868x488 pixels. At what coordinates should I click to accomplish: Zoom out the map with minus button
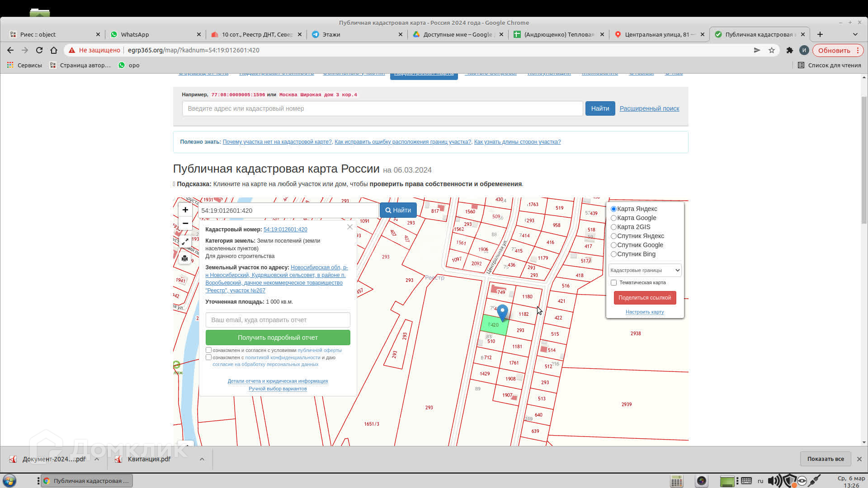point(185,223)
